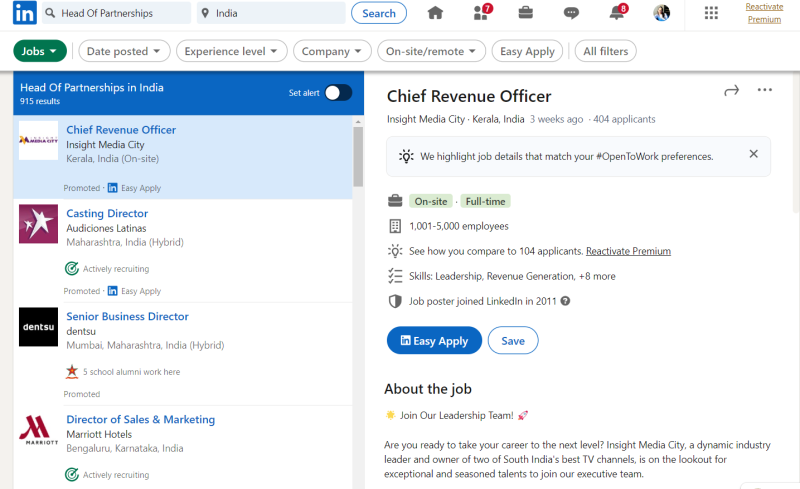
Task: Click the location pin icon in India field
Action: coord(205,13)
